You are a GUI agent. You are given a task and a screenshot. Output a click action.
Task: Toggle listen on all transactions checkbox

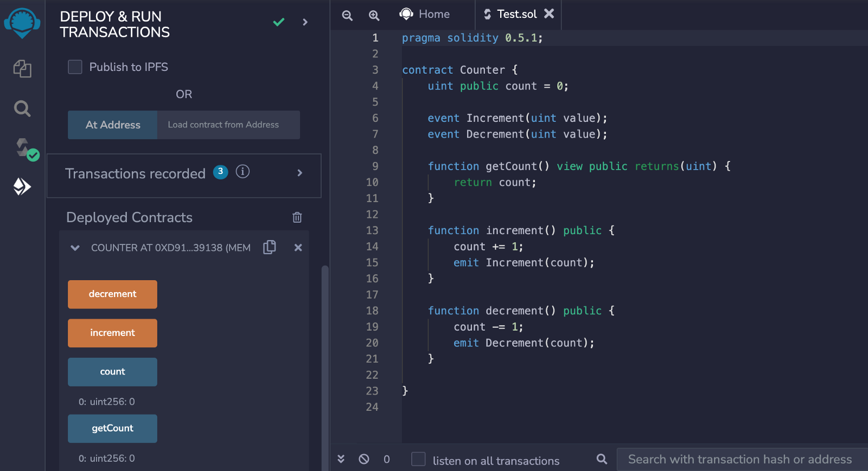[418, 459]
